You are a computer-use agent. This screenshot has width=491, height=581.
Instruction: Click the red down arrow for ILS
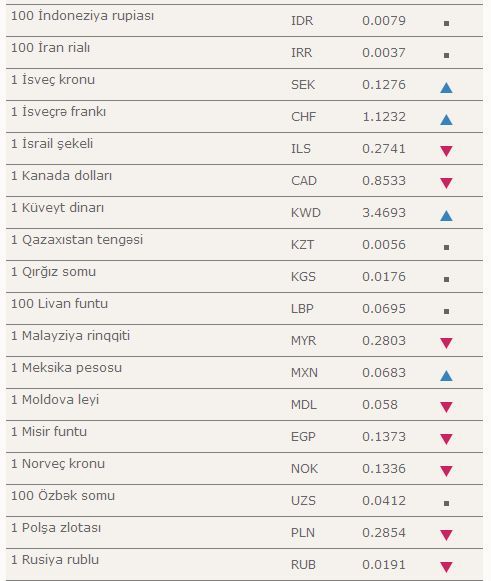tap(446, 151)
